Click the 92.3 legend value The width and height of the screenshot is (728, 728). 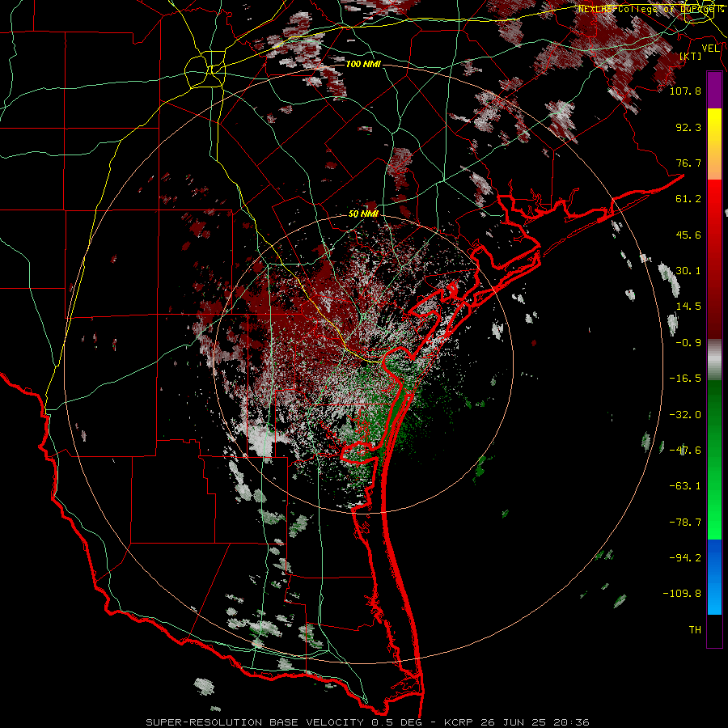tap(688, 127)
